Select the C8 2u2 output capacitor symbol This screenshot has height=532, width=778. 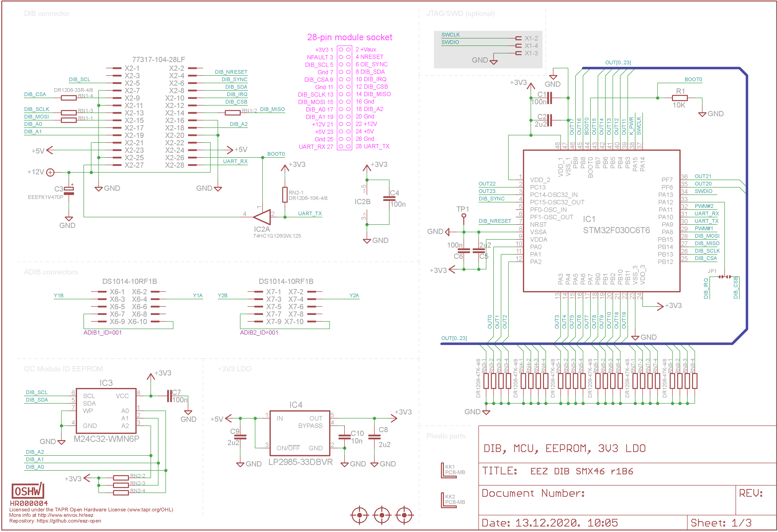point(374,437)
